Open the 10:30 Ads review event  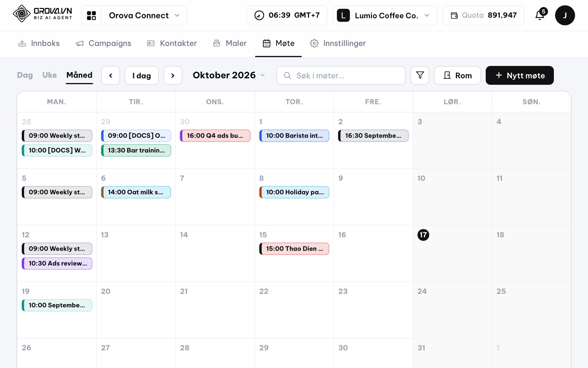click(57, 263)
